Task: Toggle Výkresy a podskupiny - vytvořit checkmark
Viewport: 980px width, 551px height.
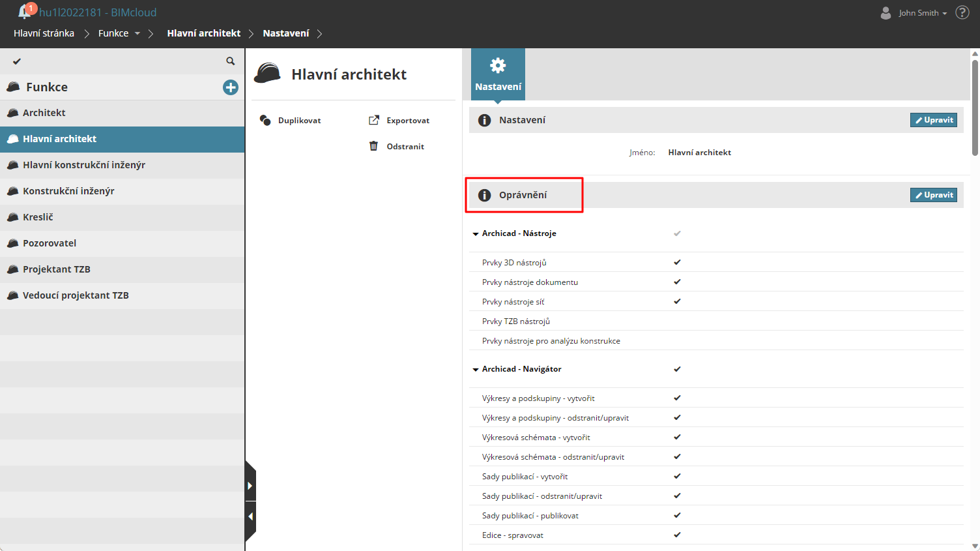Action: point(677,398)
